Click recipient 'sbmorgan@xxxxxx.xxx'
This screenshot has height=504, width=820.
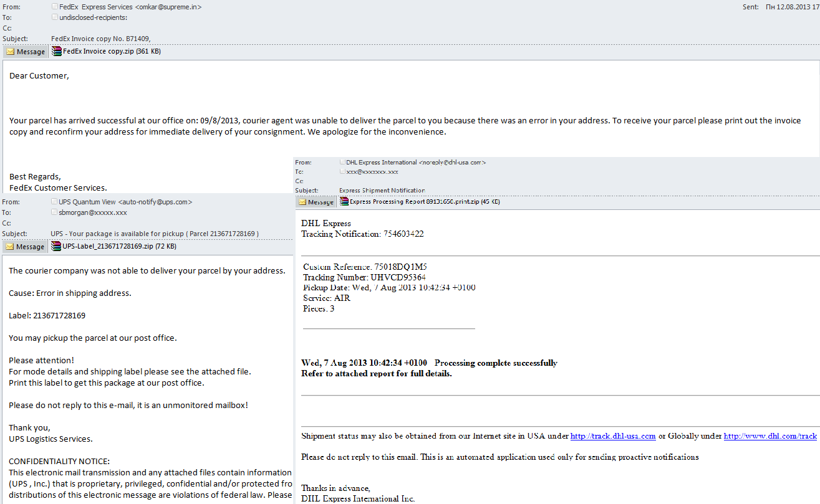point(93,212)
